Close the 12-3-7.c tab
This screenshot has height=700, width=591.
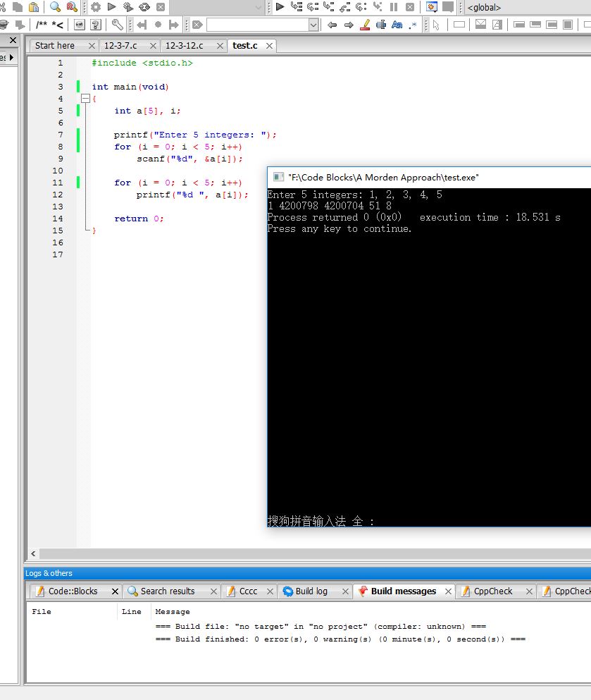coord(153,46)
